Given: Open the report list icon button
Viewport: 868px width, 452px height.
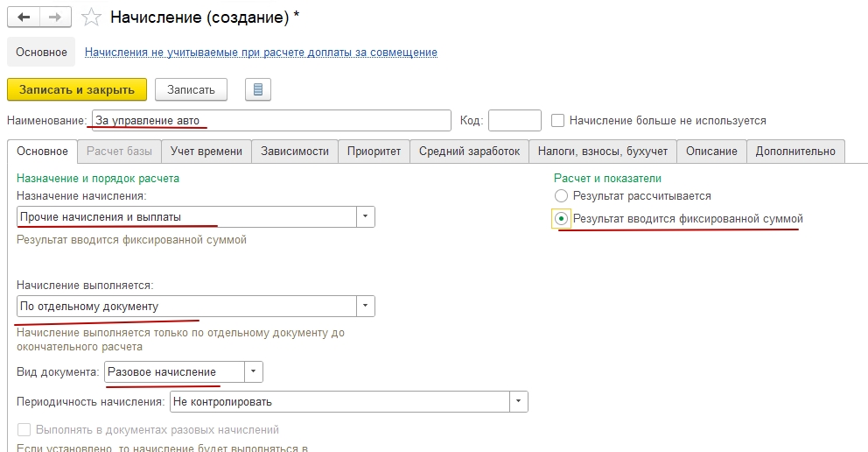Looking at the screenshot, I should click(x=259, y=89).
